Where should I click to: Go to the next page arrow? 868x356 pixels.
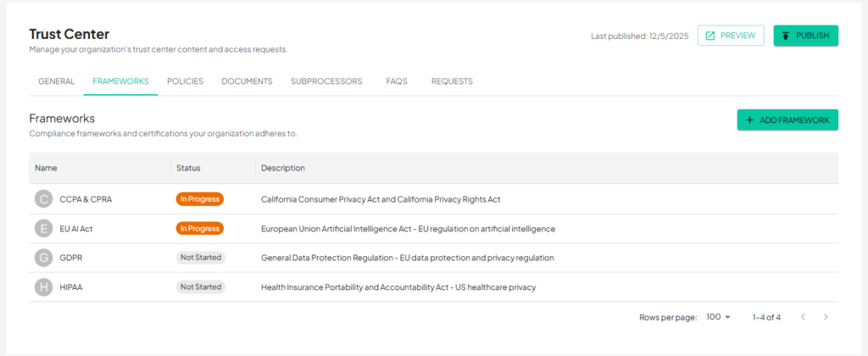click(826, 317)
